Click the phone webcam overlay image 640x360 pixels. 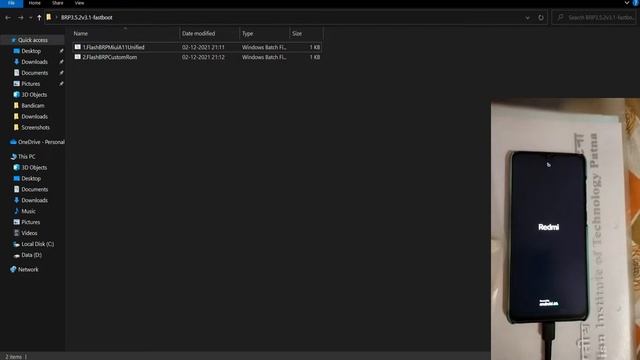point(565,229)
